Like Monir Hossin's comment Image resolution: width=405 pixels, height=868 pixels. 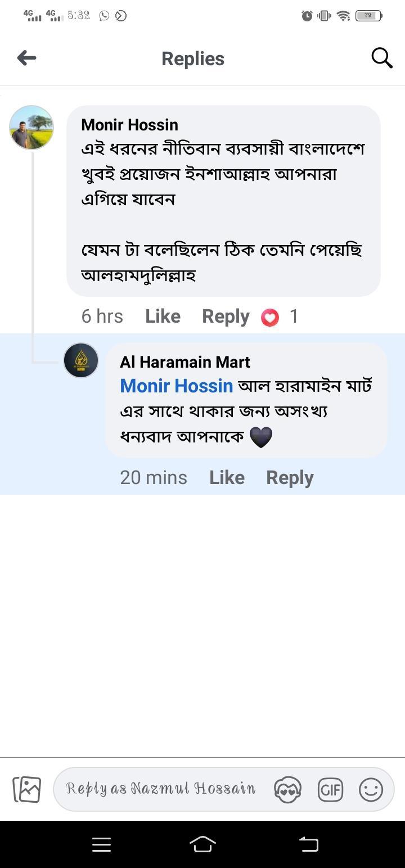163,317
